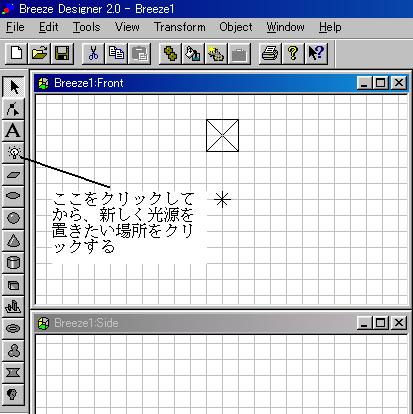Click the asterisk light marker in Front view
Screen dimensions: 413x414
tap(222, 200)
